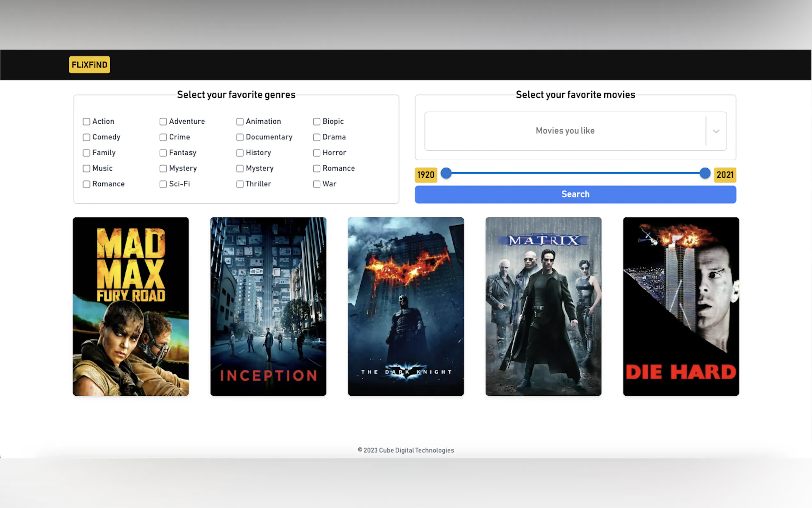Enable the War genre checkbox
The height and width of the screenshot is (508, 812).
(316, 184)
